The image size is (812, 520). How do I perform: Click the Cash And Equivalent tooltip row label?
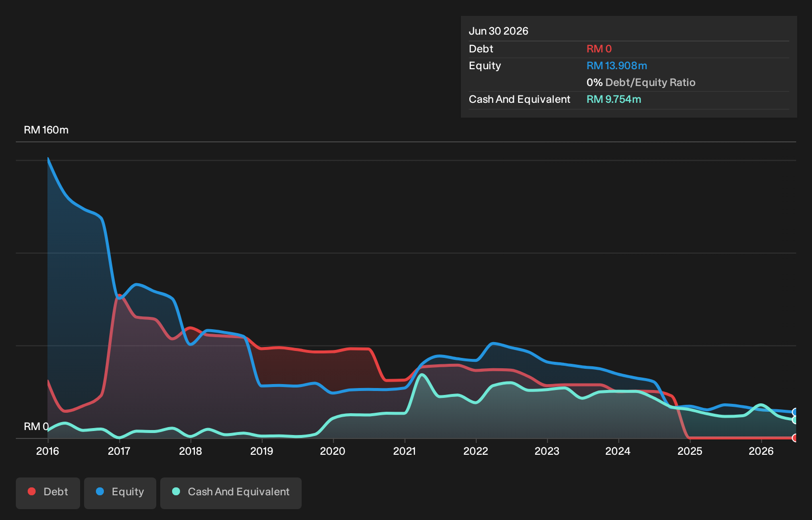pyautogui.click(x=519, y=99)
